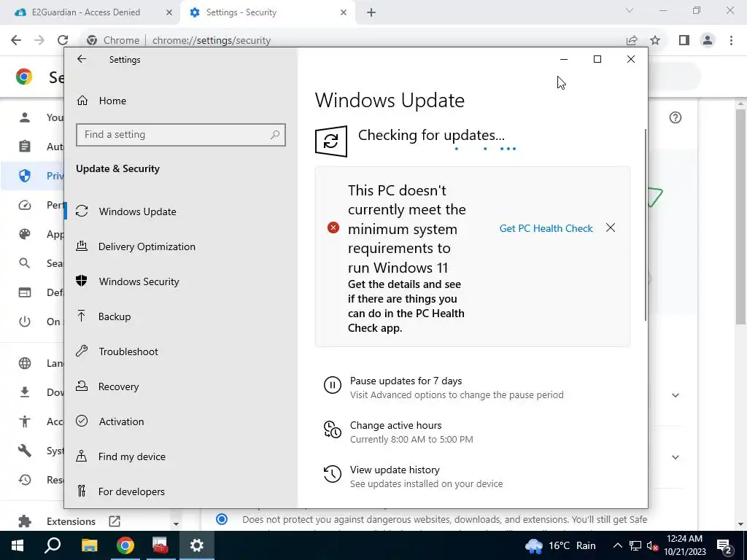Open Chrome three-dot menu
The image size is (747, 560).
pyautogui.click(x=731, y=41)
